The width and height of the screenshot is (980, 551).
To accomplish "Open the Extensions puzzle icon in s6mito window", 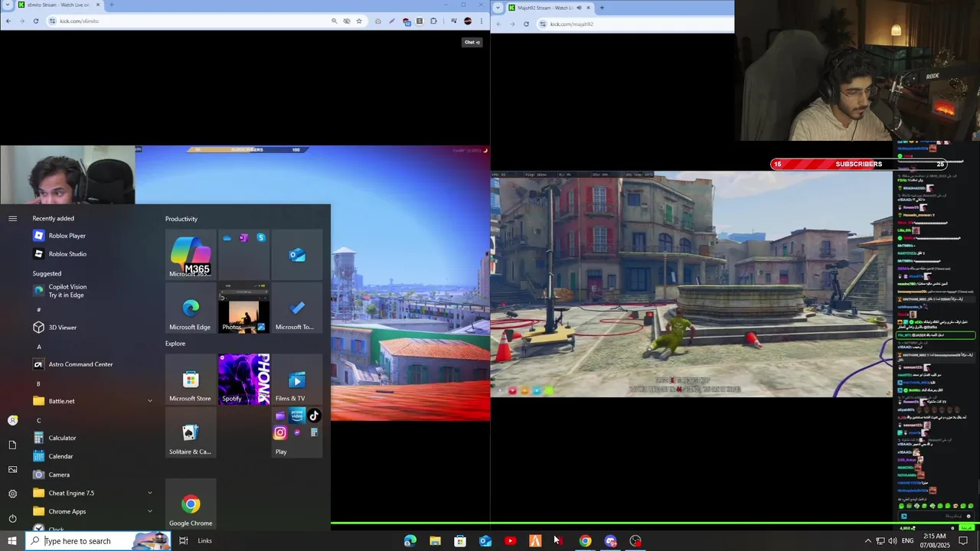I will (x=433, y=21).
